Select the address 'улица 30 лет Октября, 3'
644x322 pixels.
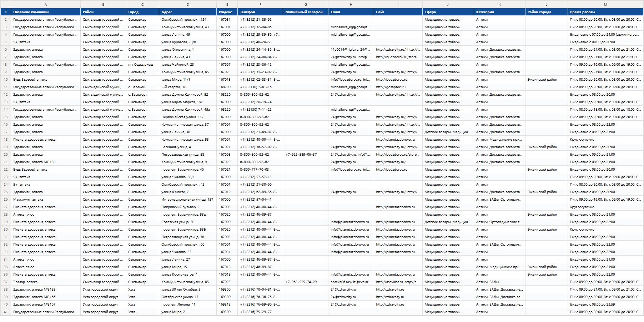pos(188,290)
